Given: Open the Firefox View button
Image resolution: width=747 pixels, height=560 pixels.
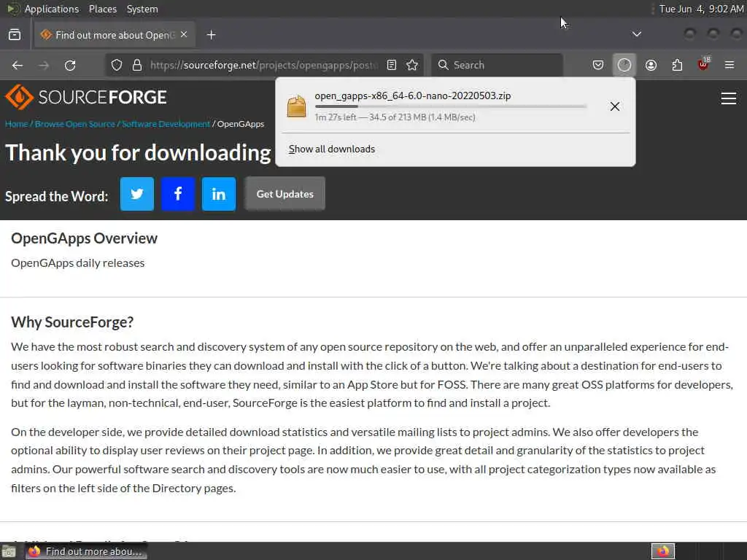Looking at the screenshot, I should (15, 35).
